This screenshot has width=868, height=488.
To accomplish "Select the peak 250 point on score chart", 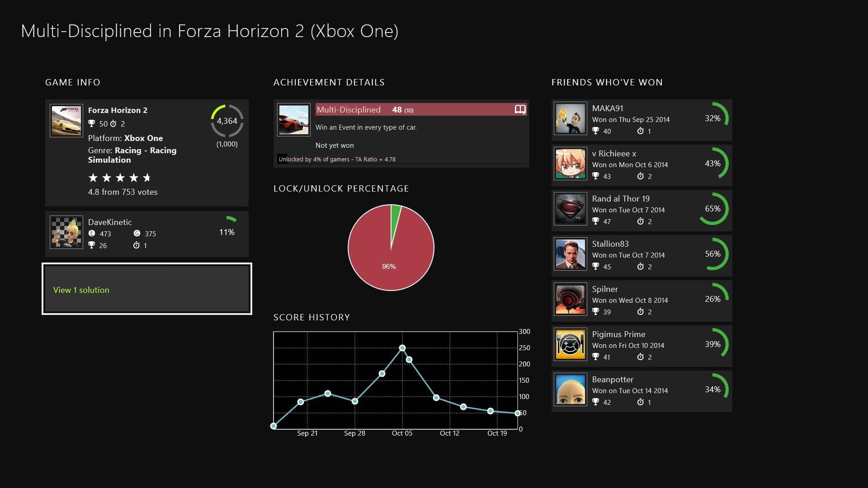I will point(402,348).
